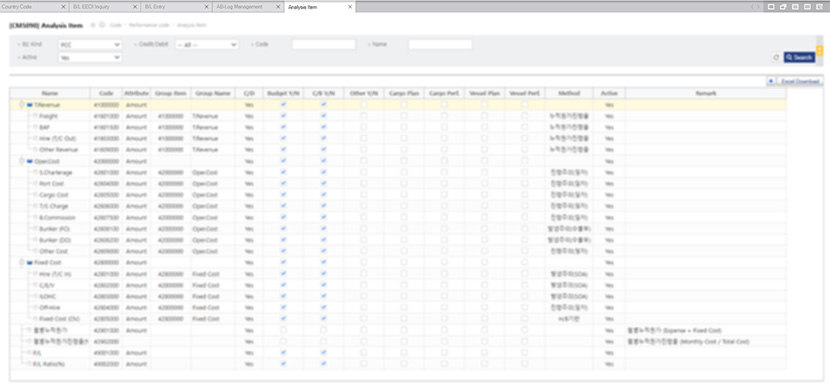Select the Fixed Cost (OV) row

[x=398, y=319]
